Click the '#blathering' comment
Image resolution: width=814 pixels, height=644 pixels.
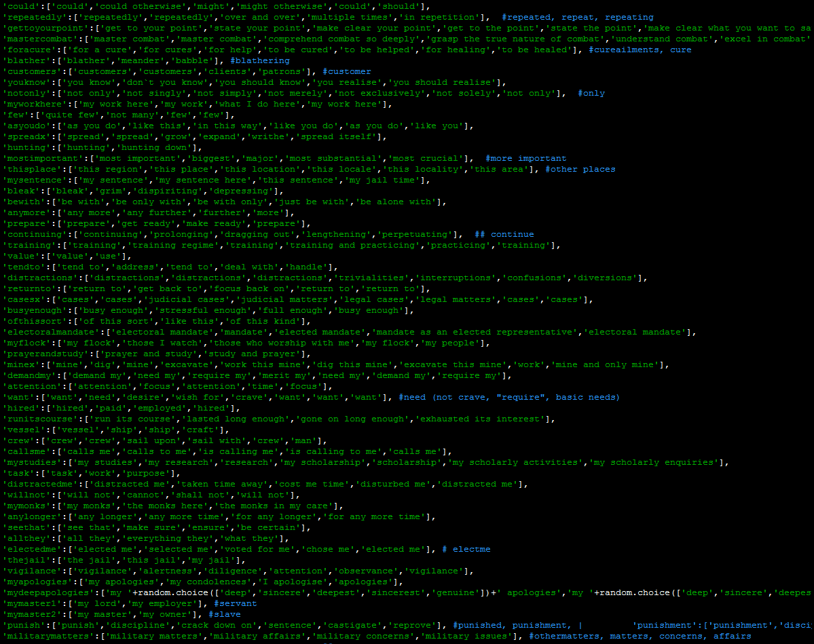coord(259,60)
